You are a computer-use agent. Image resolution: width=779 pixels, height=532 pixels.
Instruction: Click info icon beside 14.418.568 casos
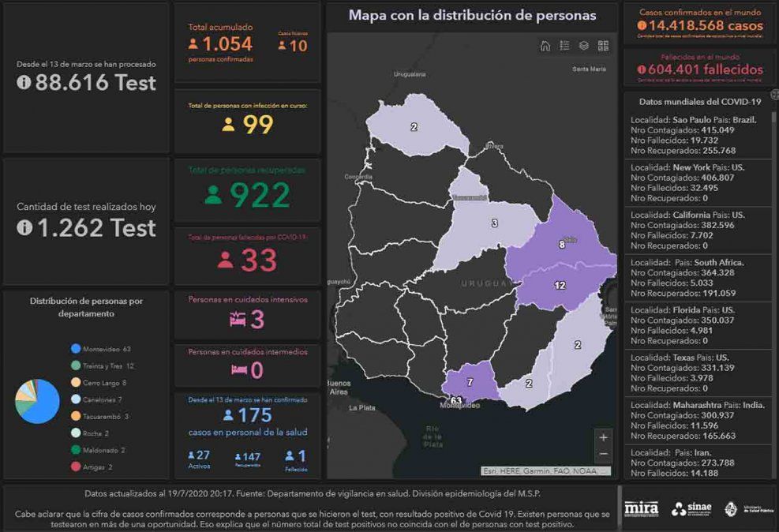642,26
